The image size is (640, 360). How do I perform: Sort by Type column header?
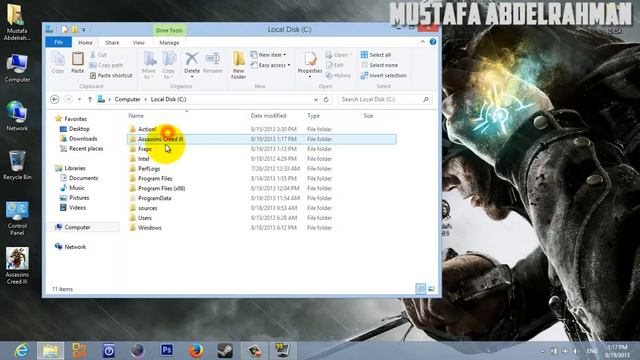pyautogui.click(x=313, y=116)
